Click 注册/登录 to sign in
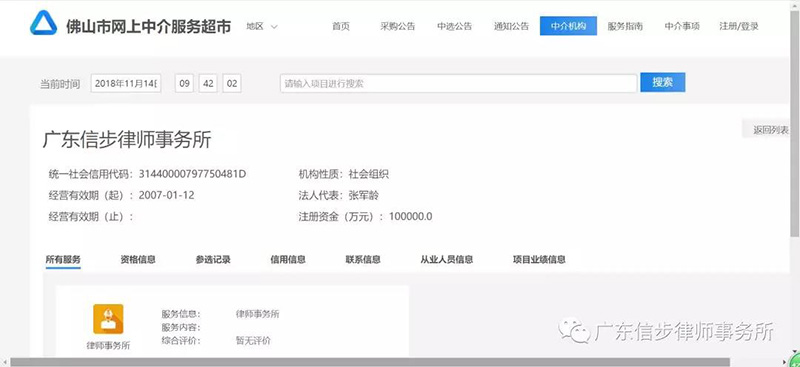 pos(739,27)
